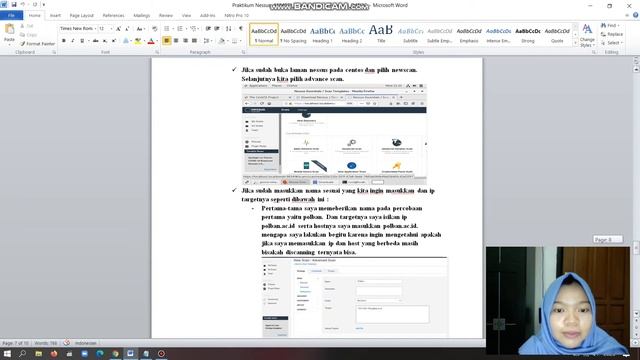Click the Bullets list icon

coord(167,29)
